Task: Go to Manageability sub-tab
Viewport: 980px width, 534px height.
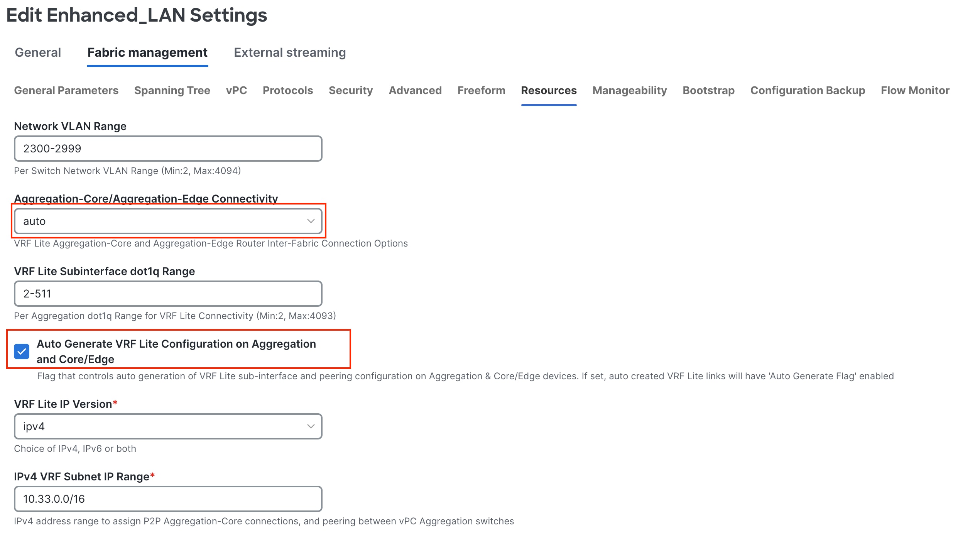Action: (629, 90)
